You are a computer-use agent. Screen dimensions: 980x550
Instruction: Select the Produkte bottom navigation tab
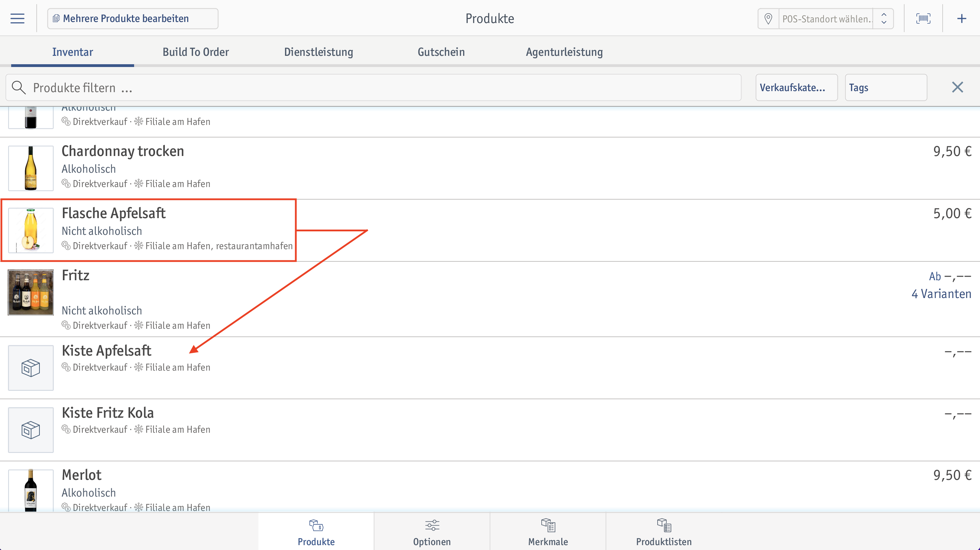click(316, 532)
